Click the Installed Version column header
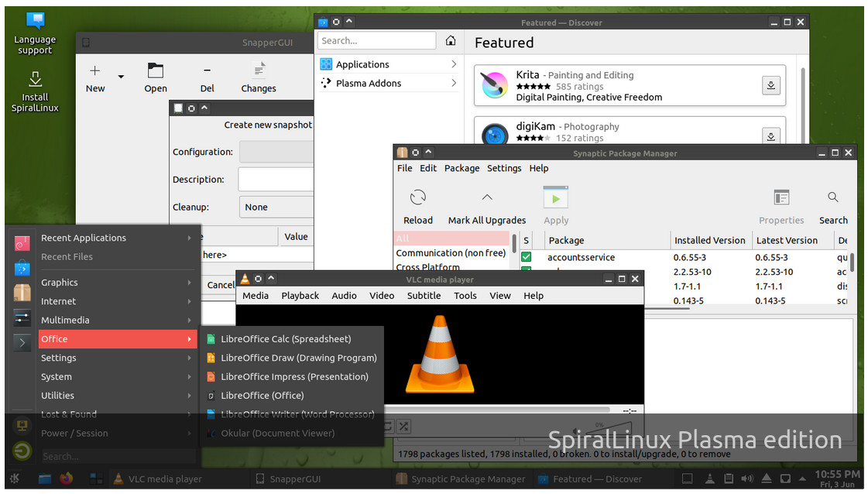The image size is (868, 494). click(x=710, y=240)
